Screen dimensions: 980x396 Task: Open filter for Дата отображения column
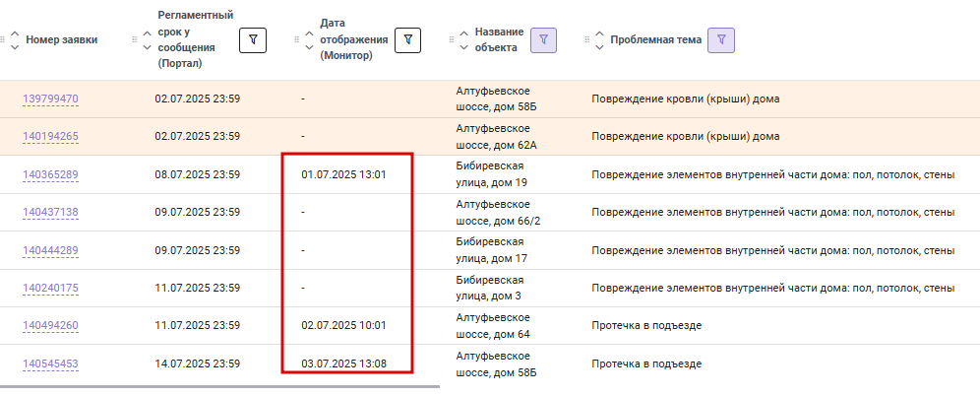tap(407, 40)
